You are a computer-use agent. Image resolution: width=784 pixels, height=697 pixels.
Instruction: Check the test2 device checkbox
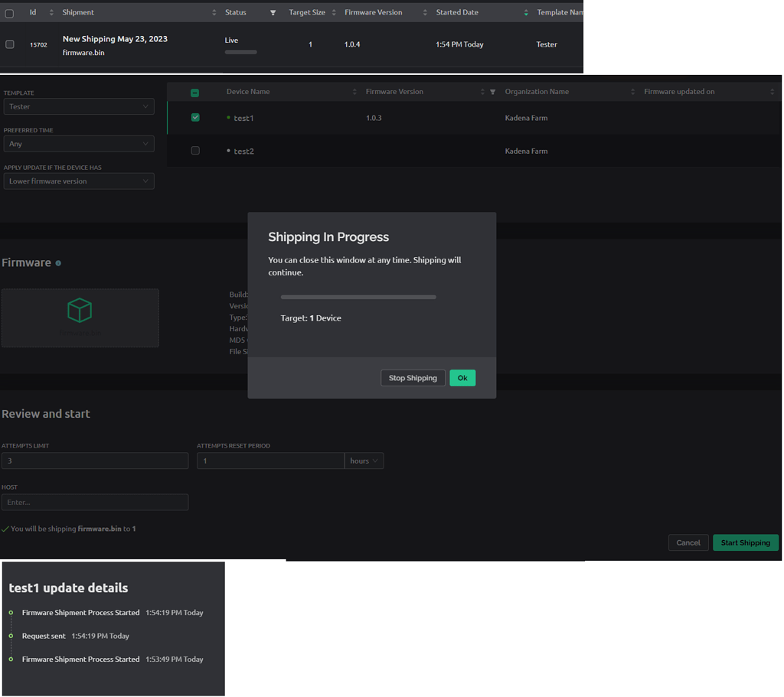coord(194,150)
